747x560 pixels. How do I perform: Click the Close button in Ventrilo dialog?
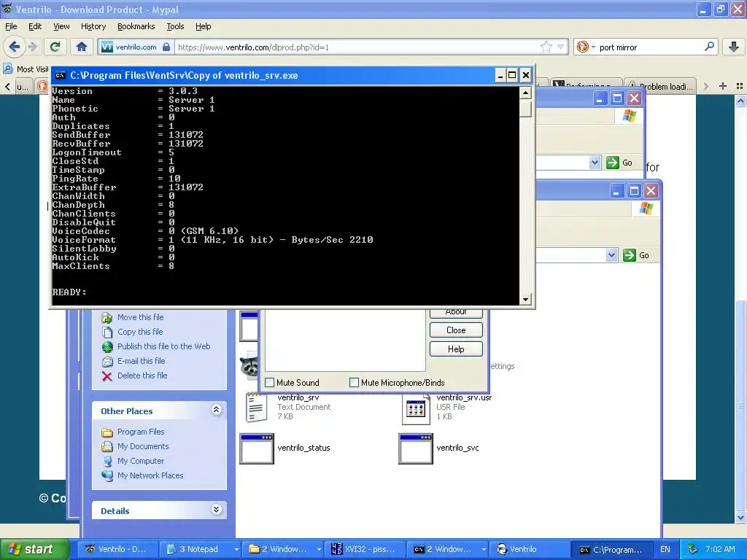456,330
